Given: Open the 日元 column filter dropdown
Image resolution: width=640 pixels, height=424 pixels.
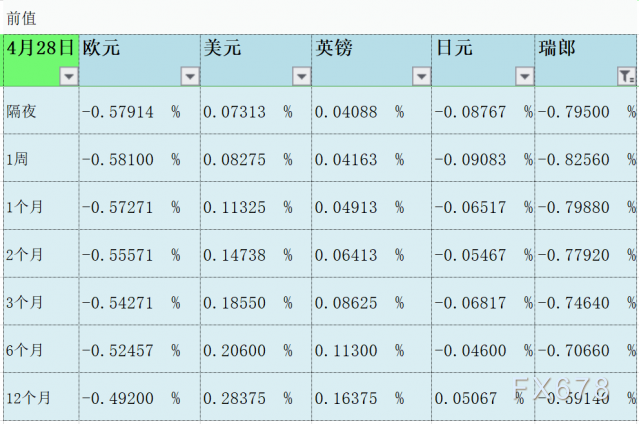Looking at the screenshot, I should click(x=525, y=76).
